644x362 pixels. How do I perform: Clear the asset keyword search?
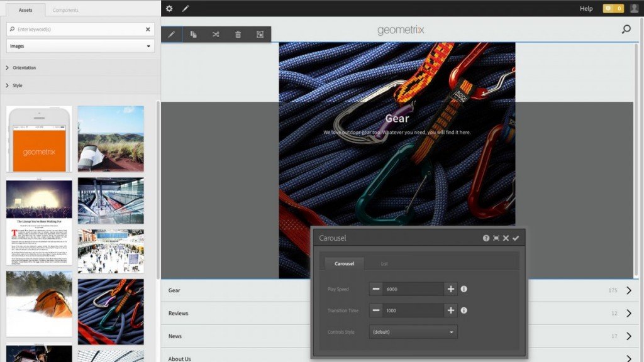click(x=148, y=29)
